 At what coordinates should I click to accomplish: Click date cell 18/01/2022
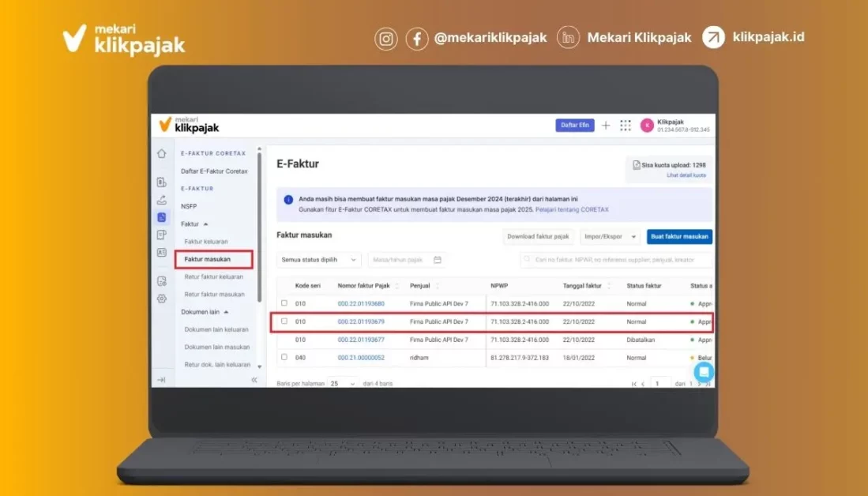click(x=578, y=358)
